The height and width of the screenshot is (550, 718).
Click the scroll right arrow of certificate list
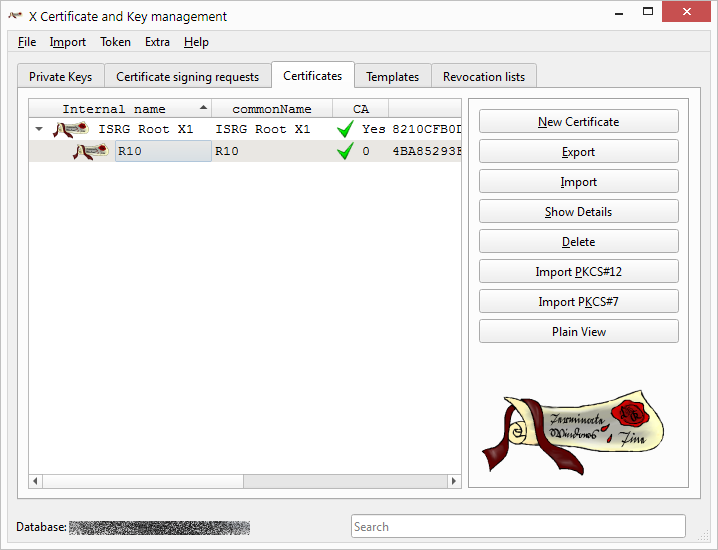pyautogui.click(x=454, y=481)
